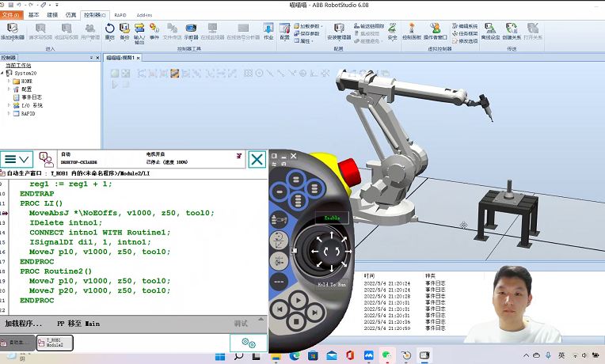The height and width of the screenshot is (364, 605).
Task: Open Microsoft Edge from the taskbar
Action: click(x=295, y=355)
